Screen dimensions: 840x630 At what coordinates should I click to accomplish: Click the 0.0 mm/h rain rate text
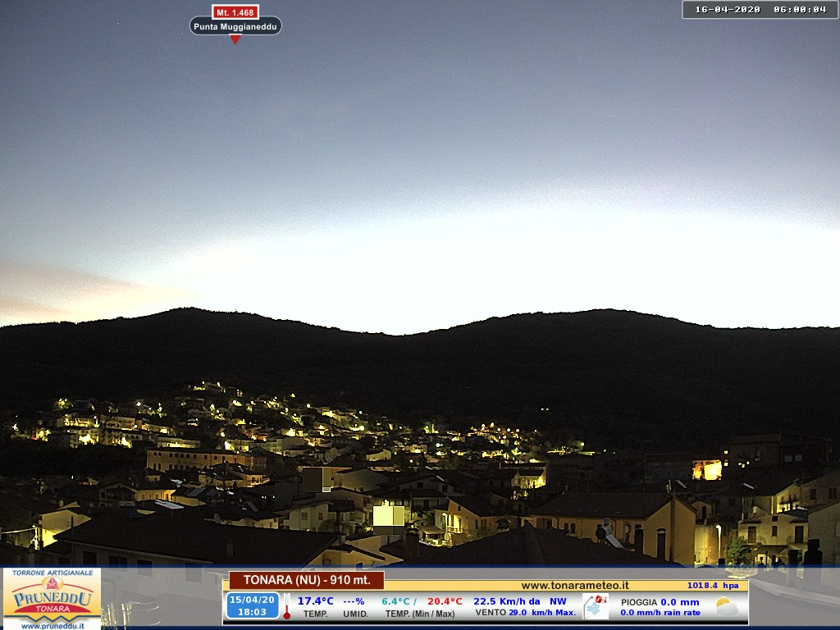pos(660,612)
